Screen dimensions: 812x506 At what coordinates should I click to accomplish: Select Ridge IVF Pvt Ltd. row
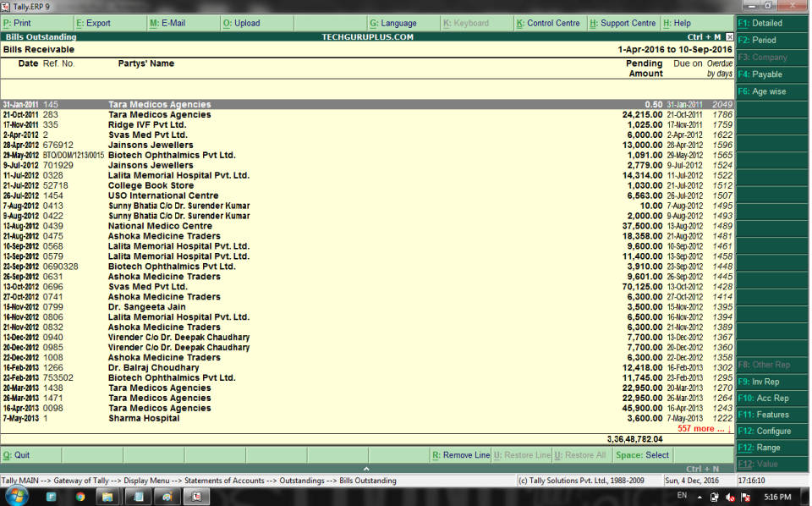point(367,125)
